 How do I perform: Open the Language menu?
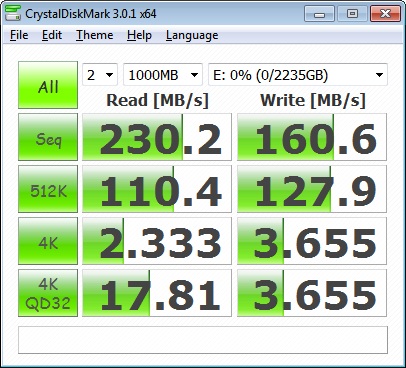coord(192,35)
